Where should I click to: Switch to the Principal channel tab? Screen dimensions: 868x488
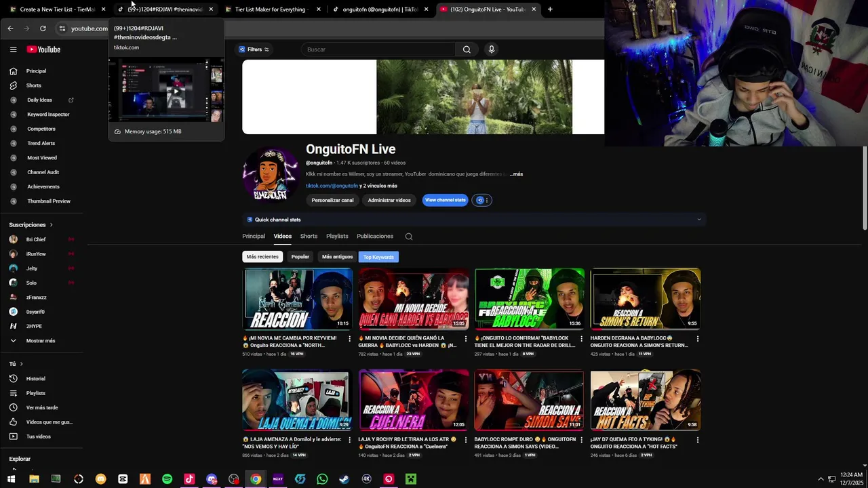click(254, 237)
